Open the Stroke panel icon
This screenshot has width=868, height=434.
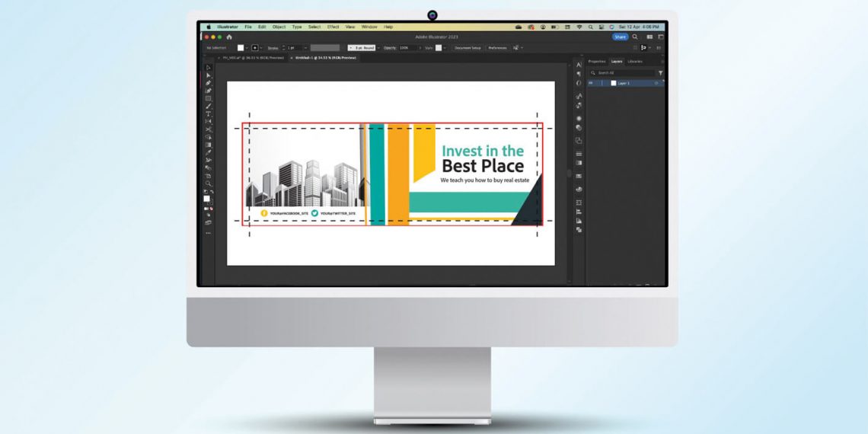tap(579, 153)
